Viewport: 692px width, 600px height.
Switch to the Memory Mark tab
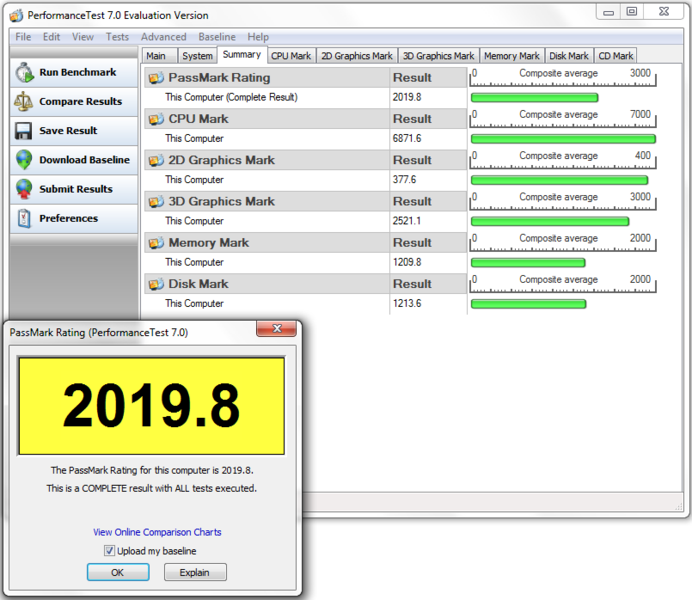tap(511, 56)
